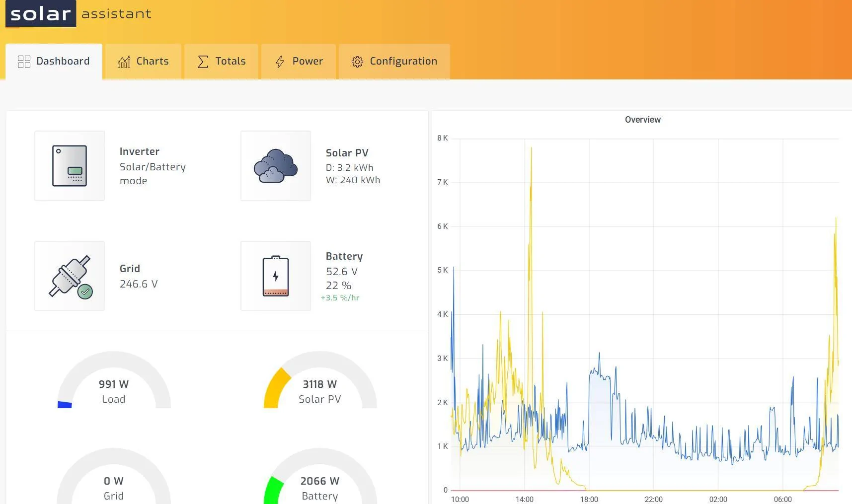Click the Charts bar graph icon

124,62
